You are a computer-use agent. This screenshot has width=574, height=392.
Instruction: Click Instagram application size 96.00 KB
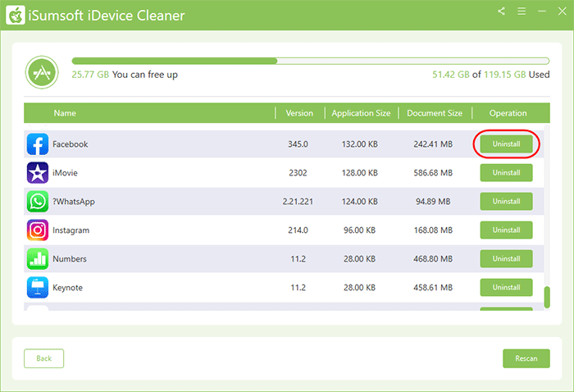point(359,230)
